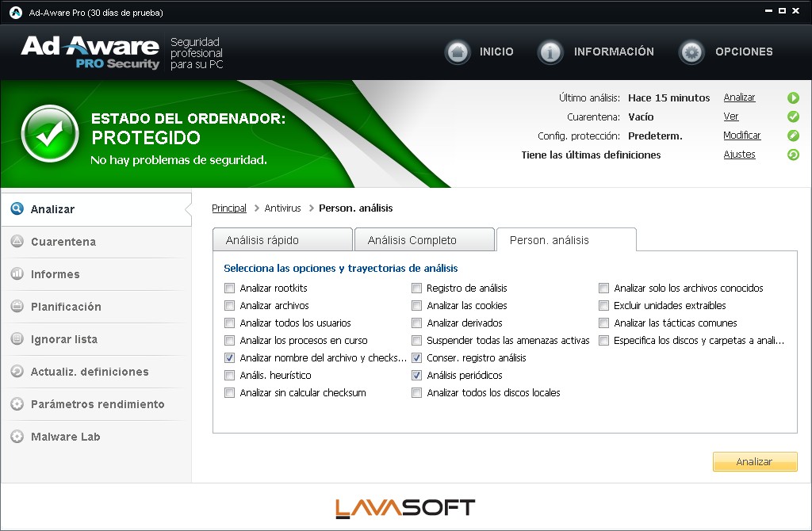Click the Cuarentena warning icon in sidebar
The width and height of the screenshot is (812, 531).
pyautogui.click(x=17, y=241)
